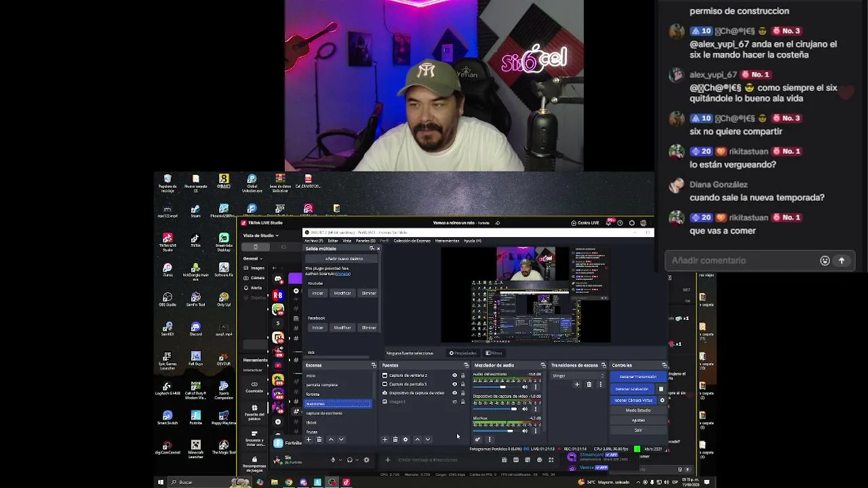Open the Archivo menu in OBS
Image resolution: width=868 pixels, height=488 pixels.
313,241
